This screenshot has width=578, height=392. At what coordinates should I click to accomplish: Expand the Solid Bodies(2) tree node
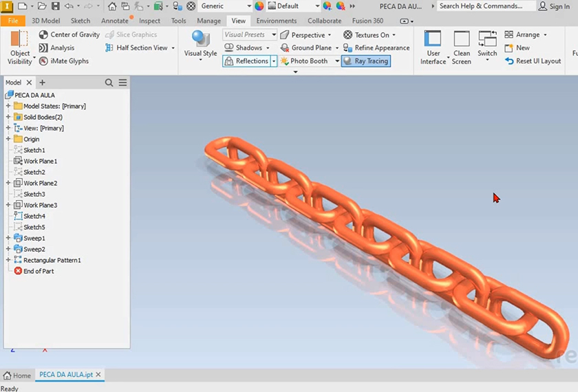coord(8,117)
